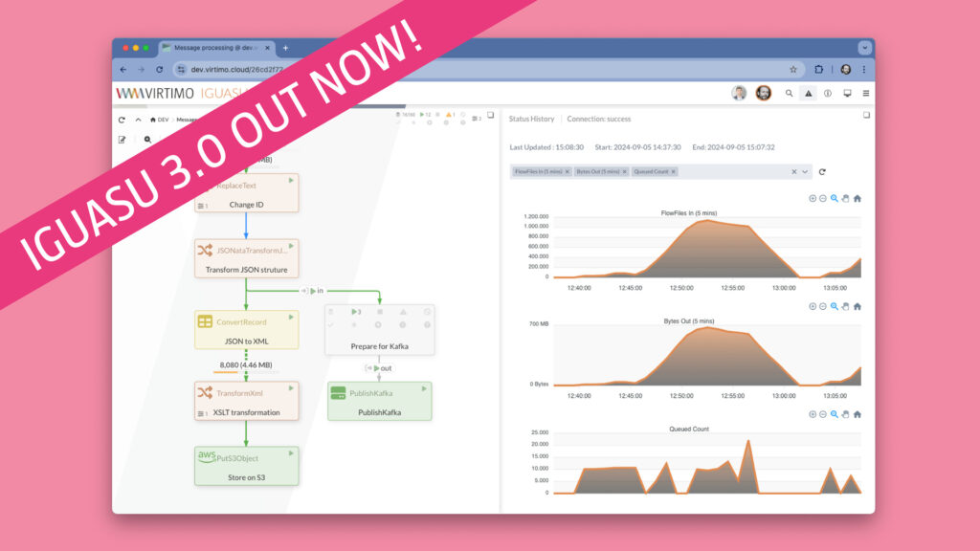The image size is (980, 551).
Task: Zoom out on Bytes Out chart
Action: tap(823, 307)
